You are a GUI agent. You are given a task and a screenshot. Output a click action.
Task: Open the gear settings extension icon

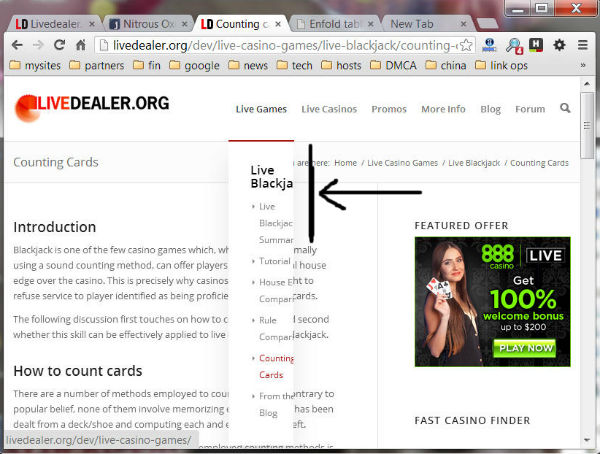(x=559, y=45)
